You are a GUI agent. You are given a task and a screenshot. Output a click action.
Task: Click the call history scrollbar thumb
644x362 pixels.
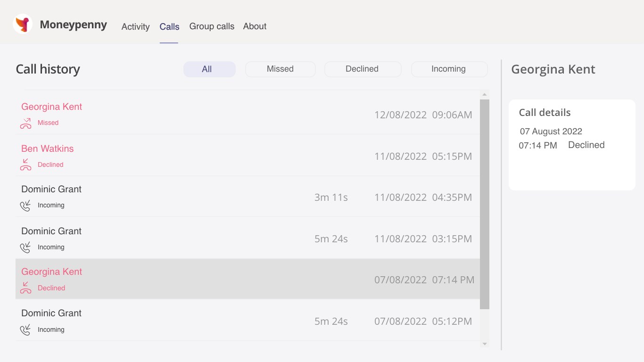click(484, 203)
